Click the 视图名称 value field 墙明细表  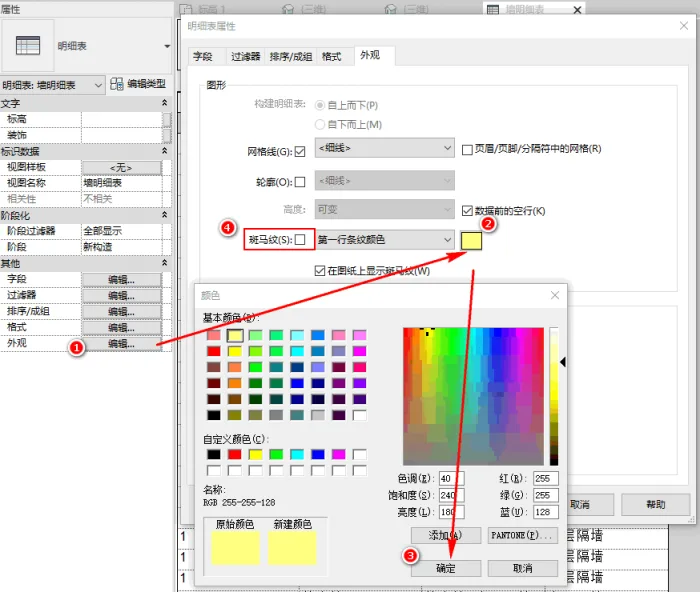tap(121, 183)
